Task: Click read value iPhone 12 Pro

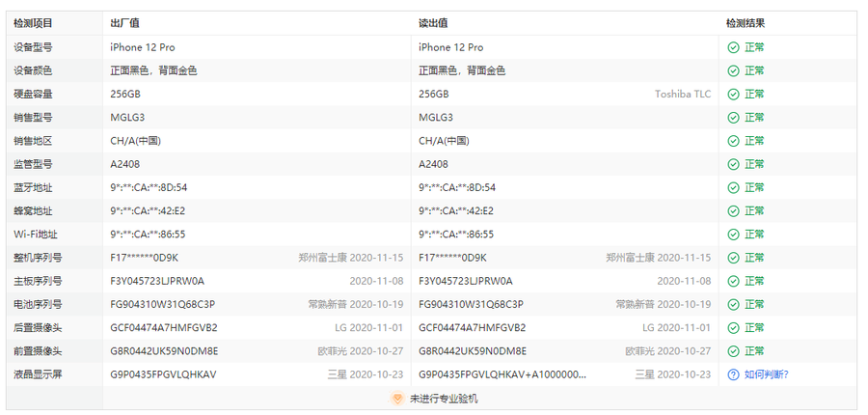Action: tap(451, 47)
